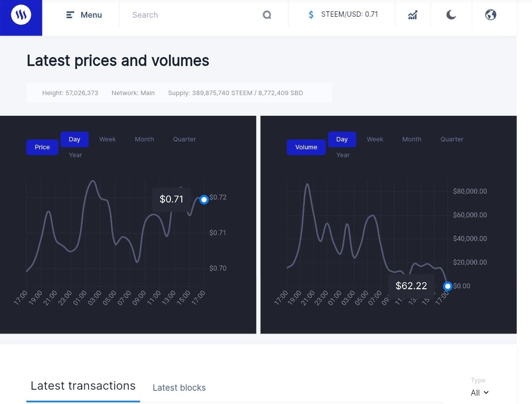
Task: Open the chart statistics icon
Action: [413, 15]
